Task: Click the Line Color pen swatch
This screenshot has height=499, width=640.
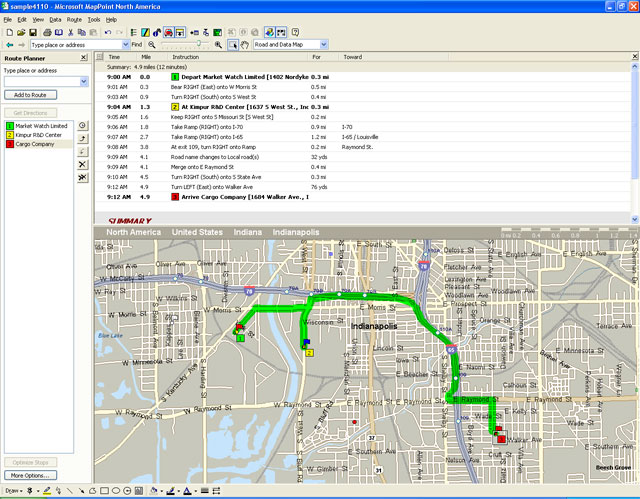Action: click(170, 491)
